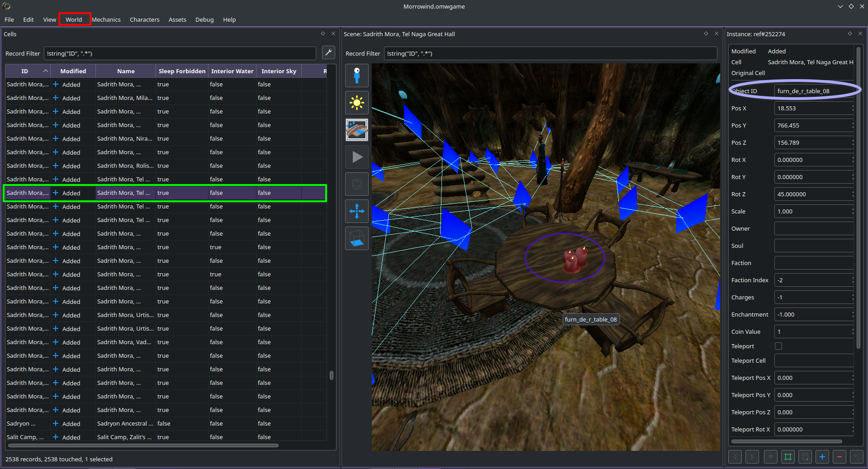
Task: Close the Cells panel
Action: coord(333,33)
